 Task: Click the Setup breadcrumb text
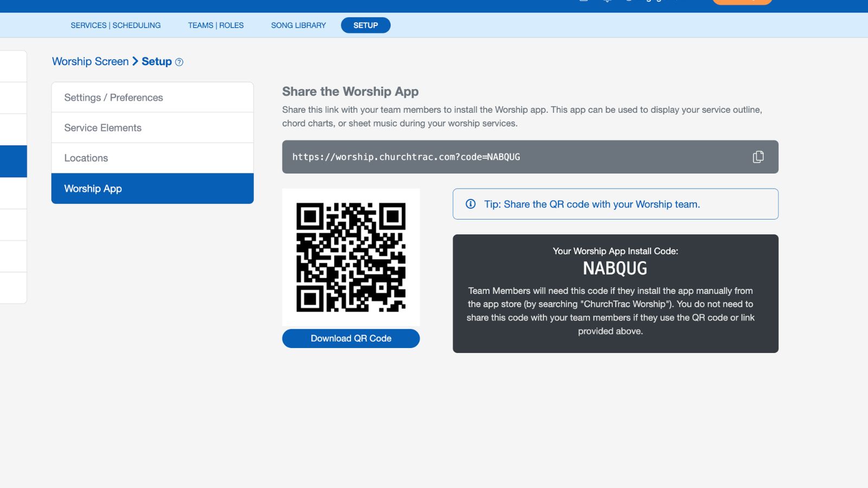pyautogui.click(x=157, y=61)
